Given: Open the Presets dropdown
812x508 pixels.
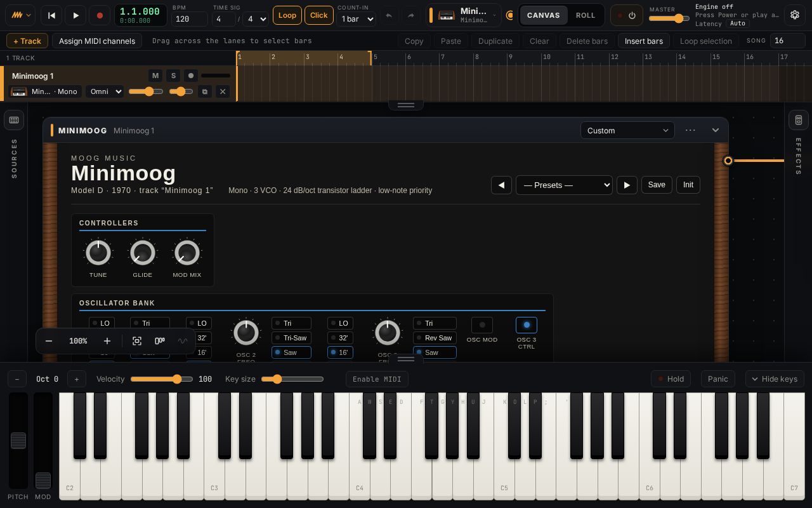Looking at the screenshot, I should tap(564, 185).
